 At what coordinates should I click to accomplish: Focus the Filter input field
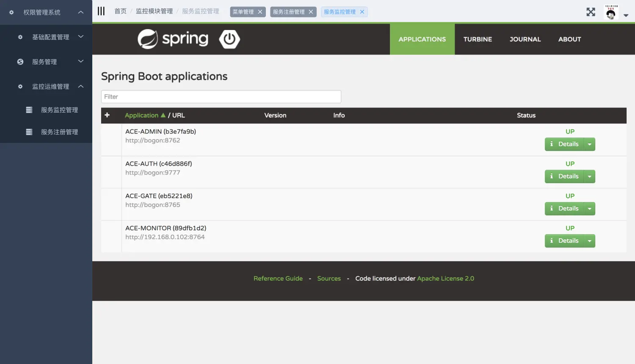pos(221,96)
